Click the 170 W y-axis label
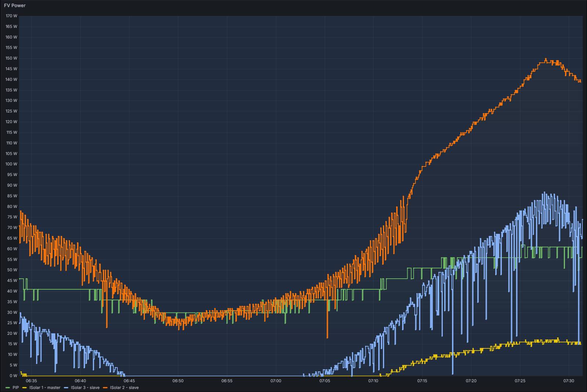The image size is (587, 392). point(11,16)
